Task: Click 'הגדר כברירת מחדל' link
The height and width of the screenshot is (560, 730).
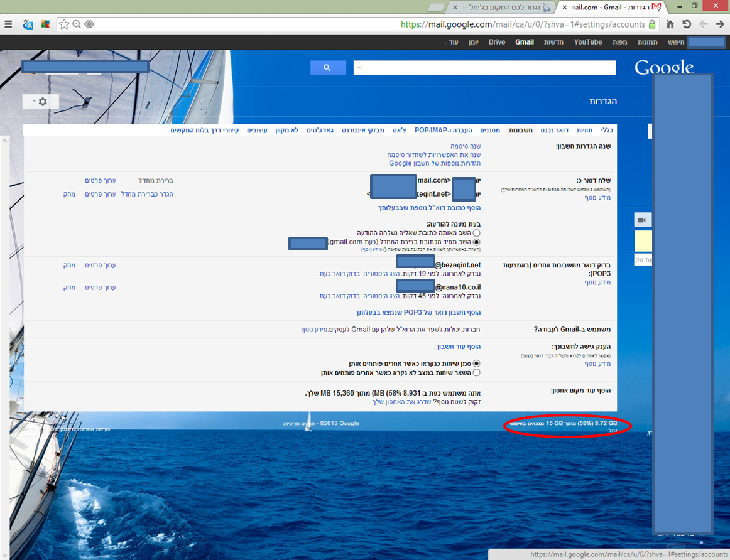Action: [x=147, y=194]
